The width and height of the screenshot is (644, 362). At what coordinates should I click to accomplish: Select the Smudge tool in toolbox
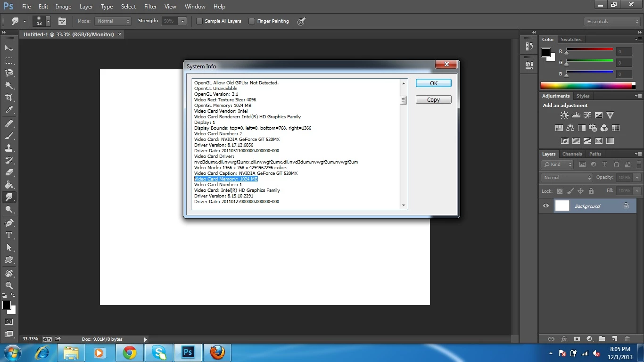(x=9, y=197)
